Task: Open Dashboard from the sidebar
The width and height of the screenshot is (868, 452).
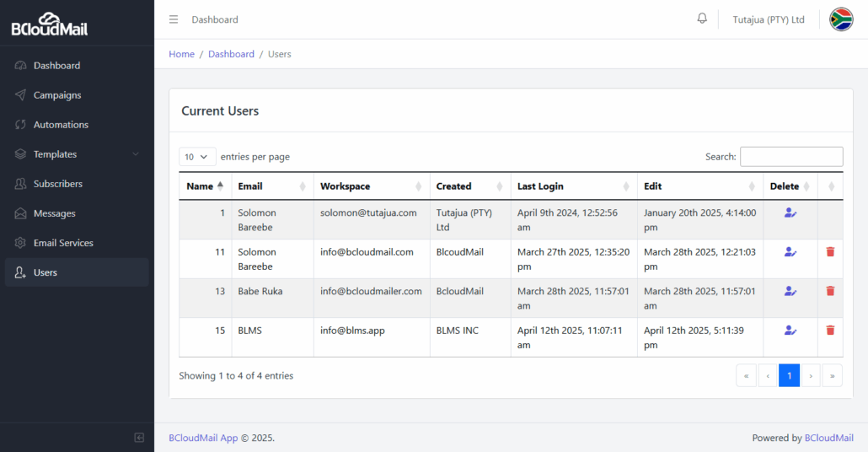Action: pyautogui.click(x=77, y=66)
